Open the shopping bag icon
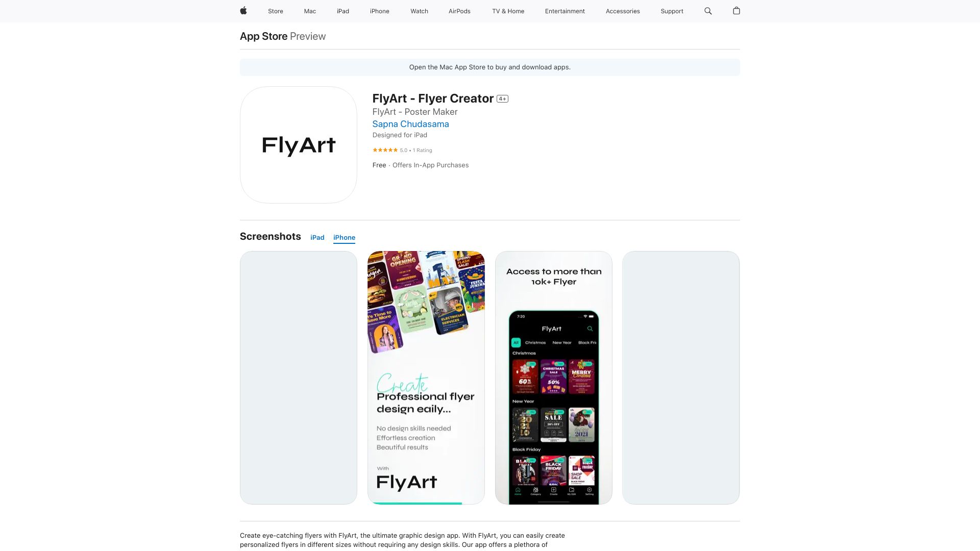 pos(736,11)
